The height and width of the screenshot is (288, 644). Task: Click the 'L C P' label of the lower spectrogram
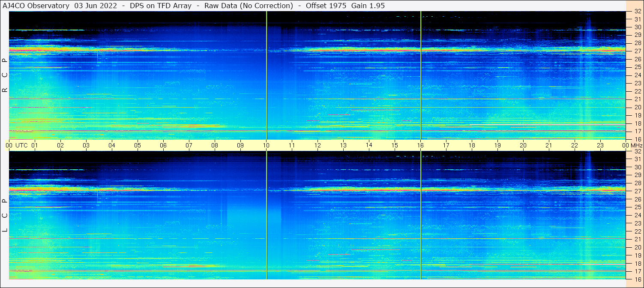[x=5, y=216]
